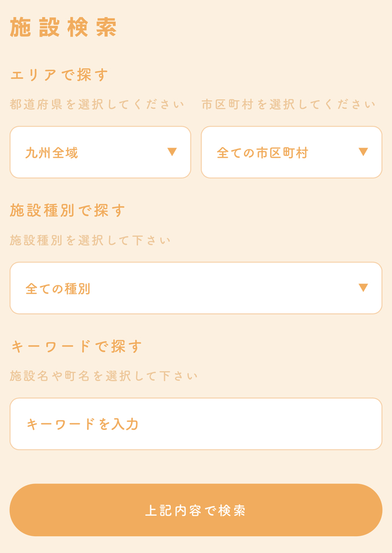The image size is (392, 553).
Task: Open the 九州全域 prefecture dropdown
Action: coord(100,152)
